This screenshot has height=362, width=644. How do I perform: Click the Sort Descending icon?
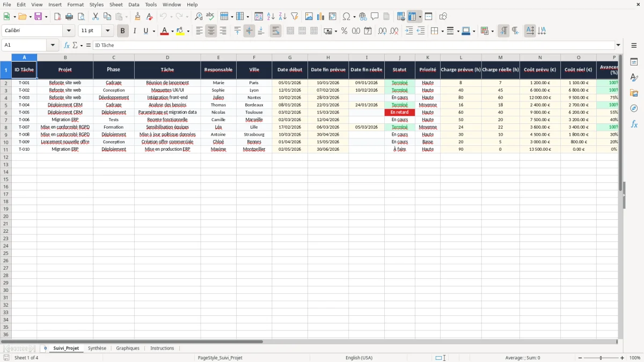283,17
